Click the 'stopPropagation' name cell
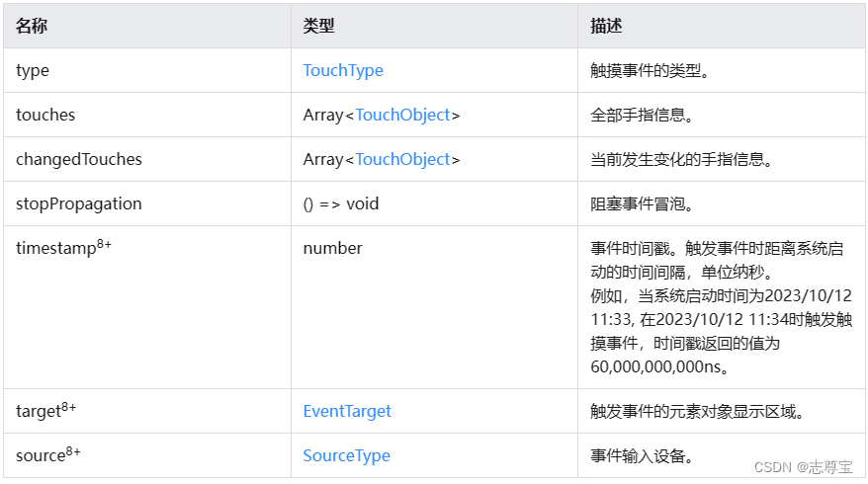 147,203
